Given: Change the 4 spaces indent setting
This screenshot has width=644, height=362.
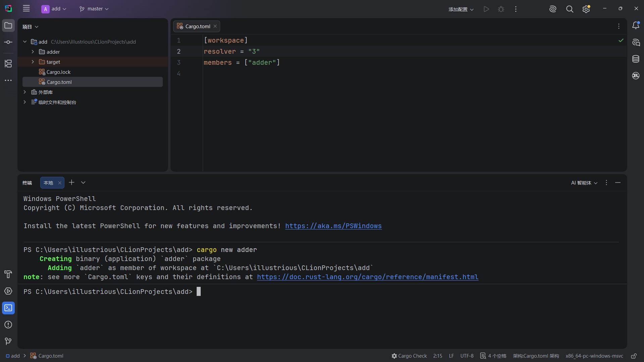Looking at the screenshot, I should [x=493, y=356].
